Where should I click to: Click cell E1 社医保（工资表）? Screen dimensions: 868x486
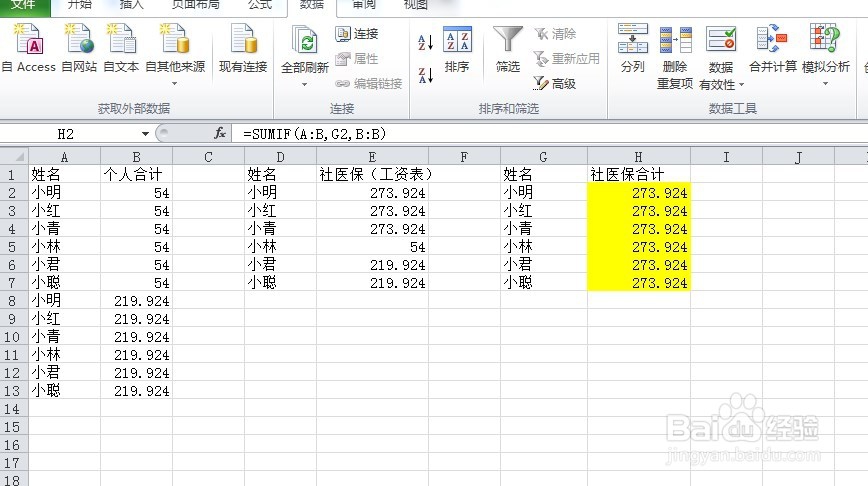(x=373, y=175)
